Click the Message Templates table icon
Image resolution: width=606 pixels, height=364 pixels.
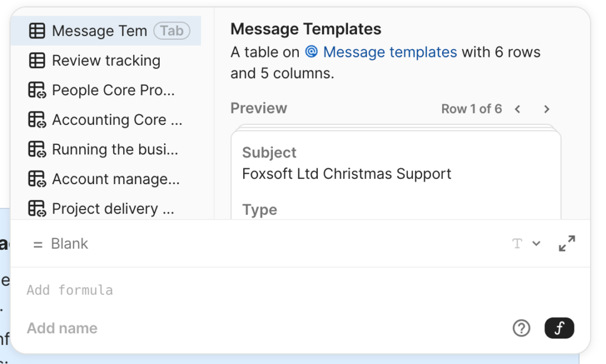37,31
